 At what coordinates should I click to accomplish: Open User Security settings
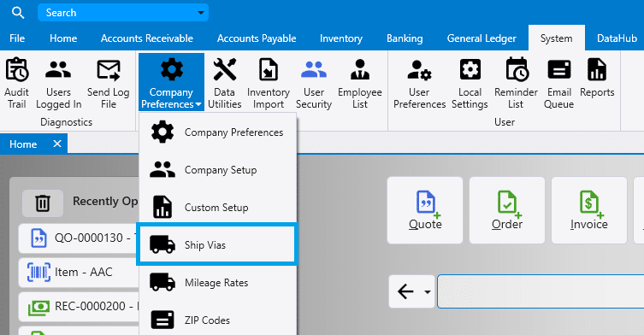click(314, 84)
